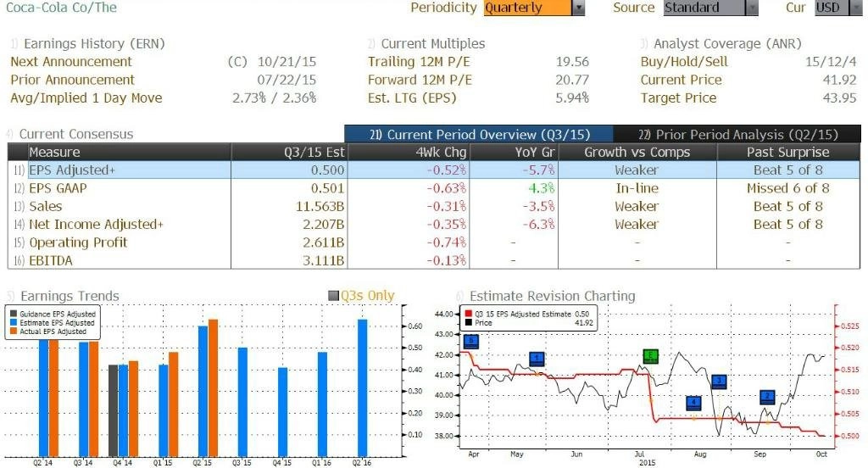Click Missed 6 of 8 surprise cell
The width and height of the screenshot is (868, 468).
tap(788, 188)
